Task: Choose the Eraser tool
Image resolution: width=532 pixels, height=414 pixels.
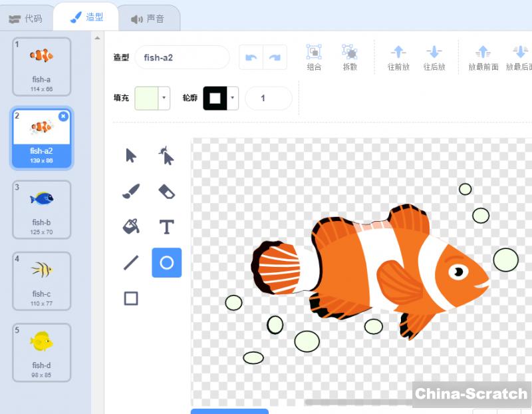Action: pyautogui.click(x=166, y=192)
